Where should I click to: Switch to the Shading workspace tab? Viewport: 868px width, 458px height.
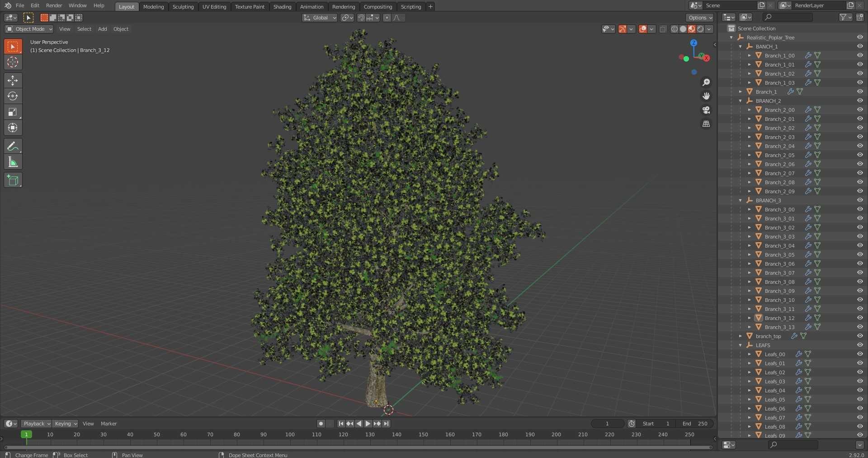pyautogui.click(x=282, y=7)
